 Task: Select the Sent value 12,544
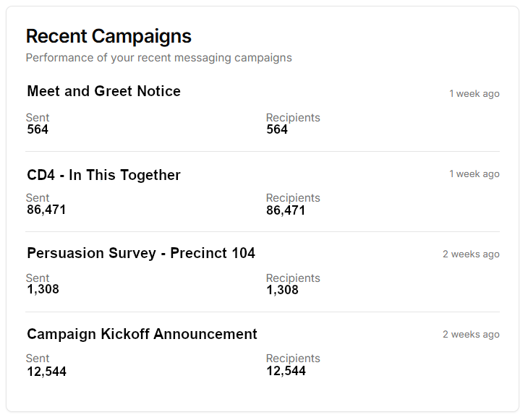[46, 371]
